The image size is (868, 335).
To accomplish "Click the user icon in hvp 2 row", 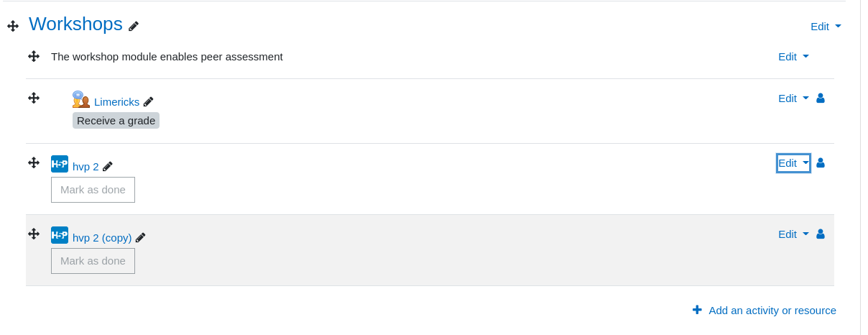I will (821, 162).
